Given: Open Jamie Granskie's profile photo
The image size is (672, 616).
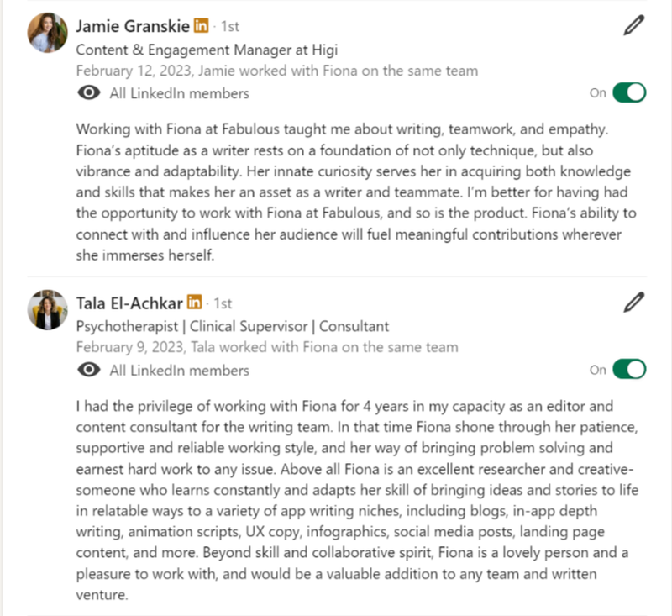Looking at the screenshot, I should [x=48, y=34].
